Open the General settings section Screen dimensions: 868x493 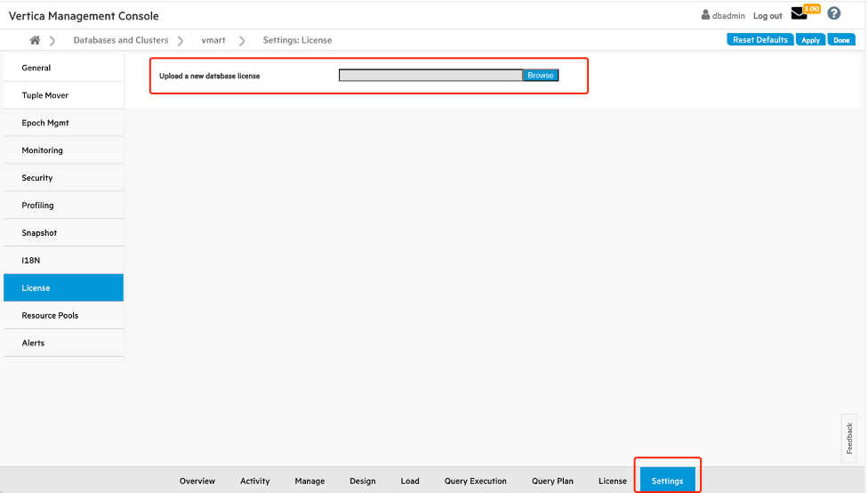(64, 68)
